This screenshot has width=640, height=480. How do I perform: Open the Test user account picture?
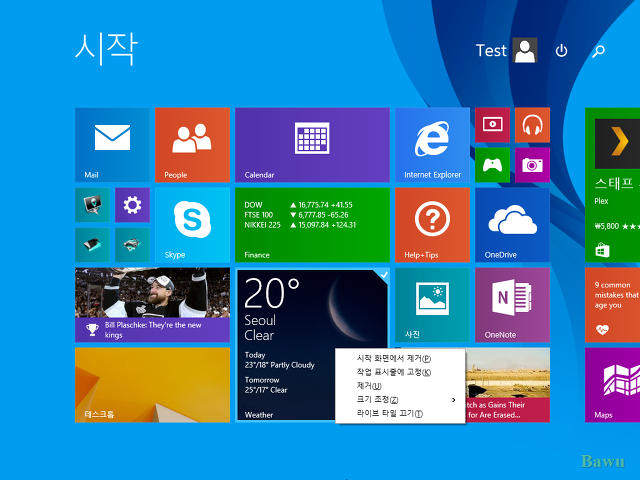pyautogui.click(x=524, y=50)
